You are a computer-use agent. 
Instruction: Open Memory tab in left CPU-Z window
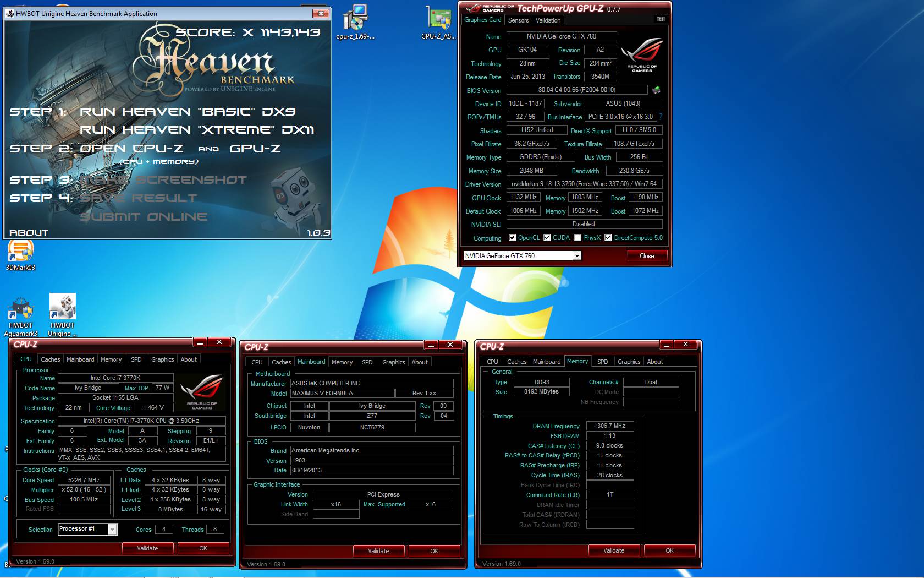[111, 359]
